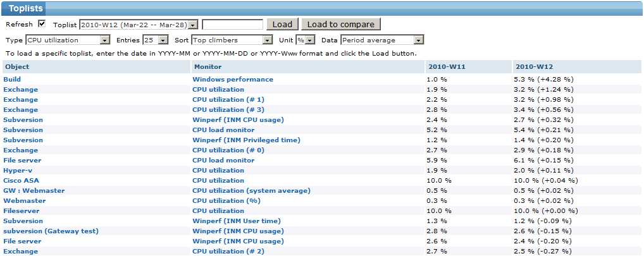Open the subversion (Gateway test) object link
644x256 pixels.
pyautogui.click(x=51, y=231)
